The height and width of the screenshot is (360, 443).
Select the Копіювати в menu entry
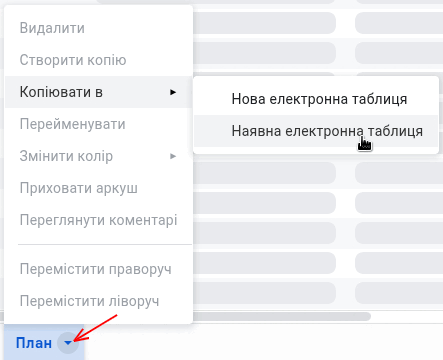point(99,92)
